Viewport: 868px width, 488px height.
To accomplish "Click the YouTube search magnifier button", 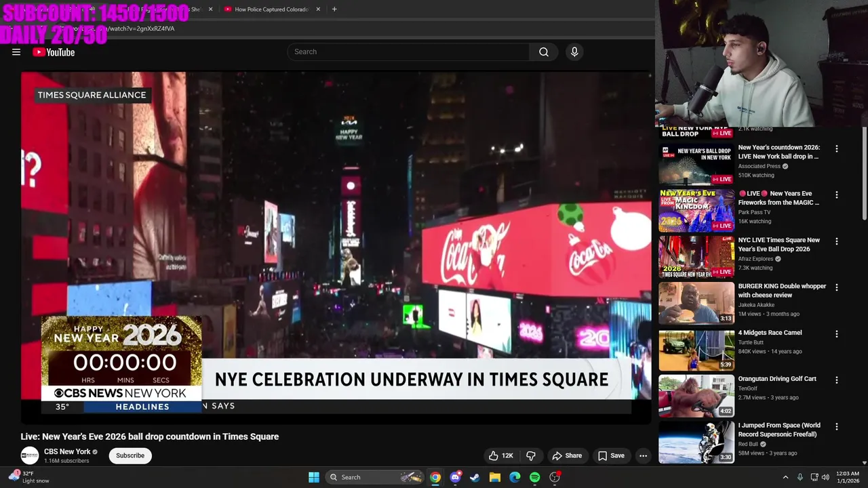I will tap(544, 52).
